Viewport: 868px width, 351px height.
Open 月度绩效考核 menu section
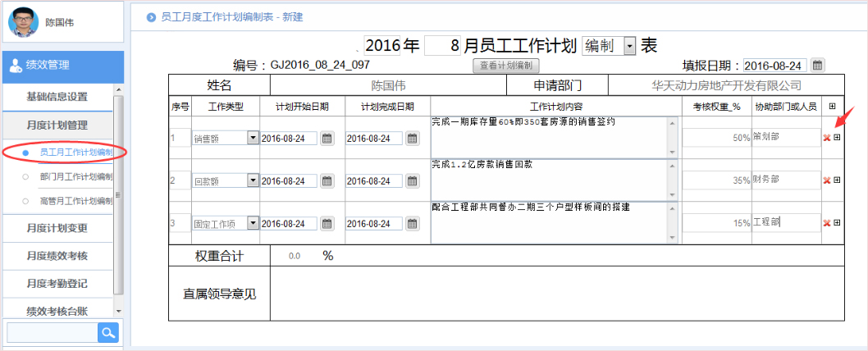pos(57,256)
